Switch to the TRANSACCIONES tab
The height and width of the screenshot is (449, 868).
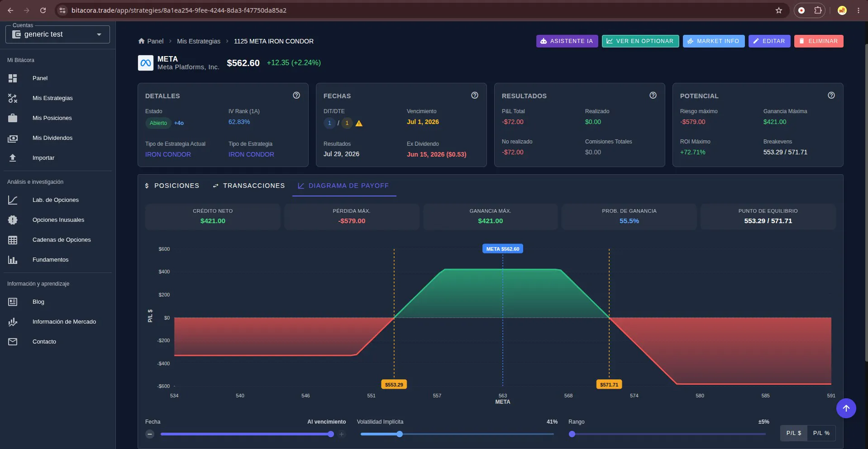(x=249, y=186)
